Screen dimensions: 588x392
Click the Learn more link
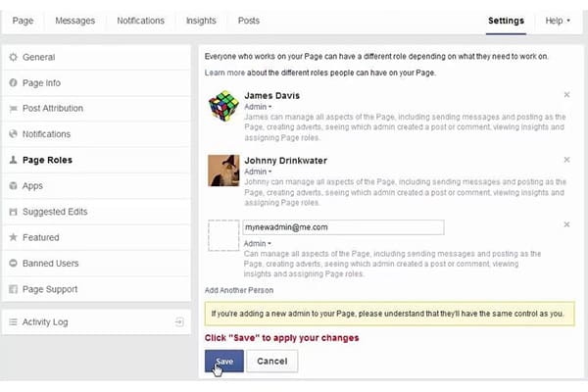tap(224, 73)
